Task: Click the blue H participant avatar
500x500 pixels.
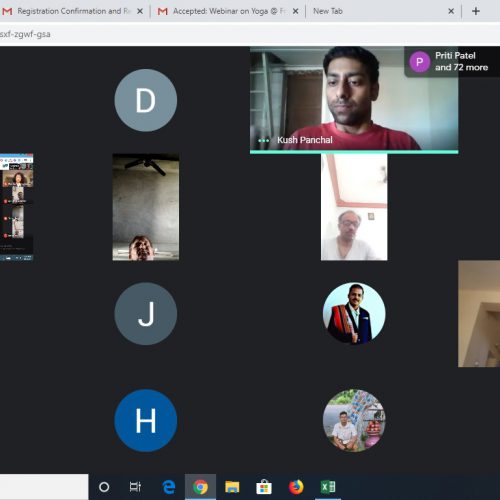Action: click(x=146, y=420)
